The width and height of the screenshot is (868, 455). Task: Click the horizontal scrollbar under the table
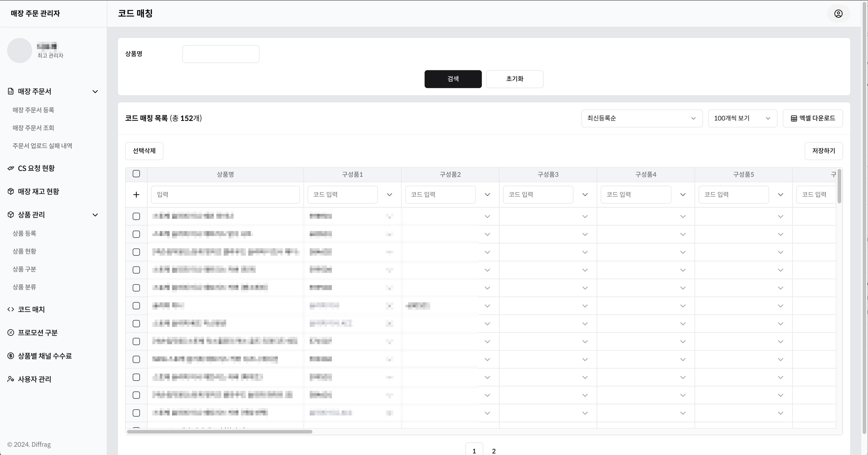(219, 431)
